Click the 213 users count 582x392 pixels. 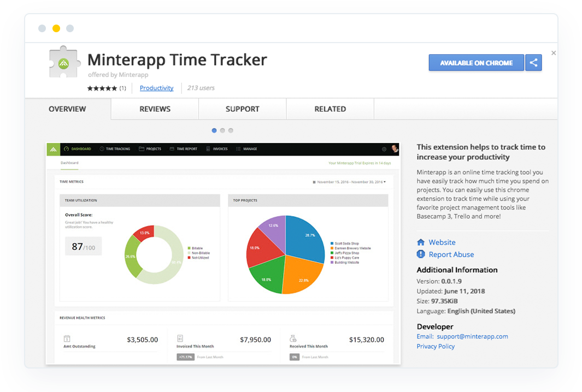point(201,88)
